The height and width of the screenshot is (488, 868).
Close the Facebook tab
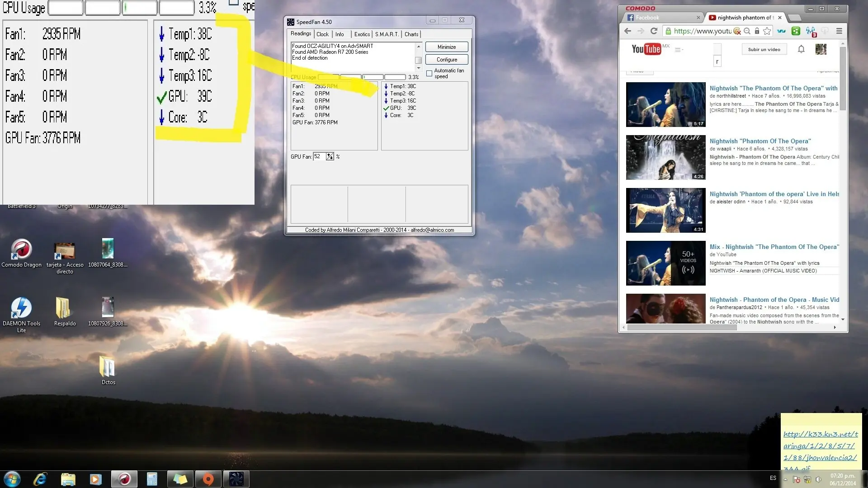[698, 18]
